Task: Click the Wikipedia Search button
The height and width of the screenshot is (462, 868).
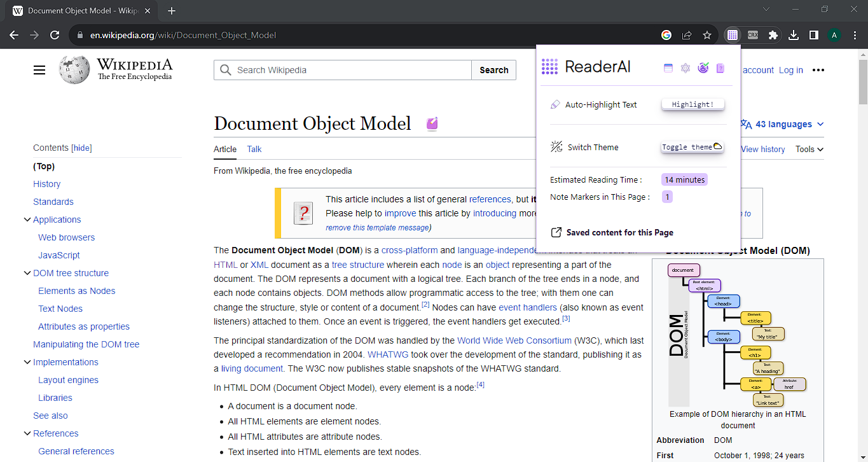Action: [494, 70]
